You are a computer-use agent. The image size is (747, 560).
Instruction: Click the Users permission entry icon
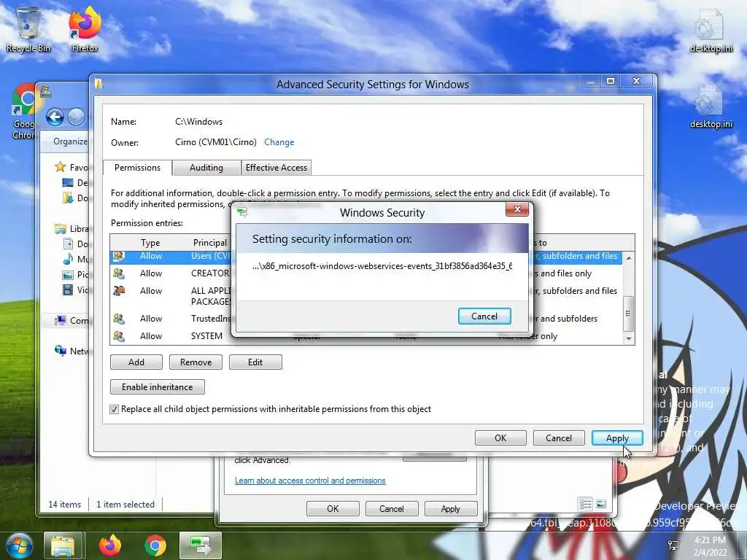tap(119, 256)
